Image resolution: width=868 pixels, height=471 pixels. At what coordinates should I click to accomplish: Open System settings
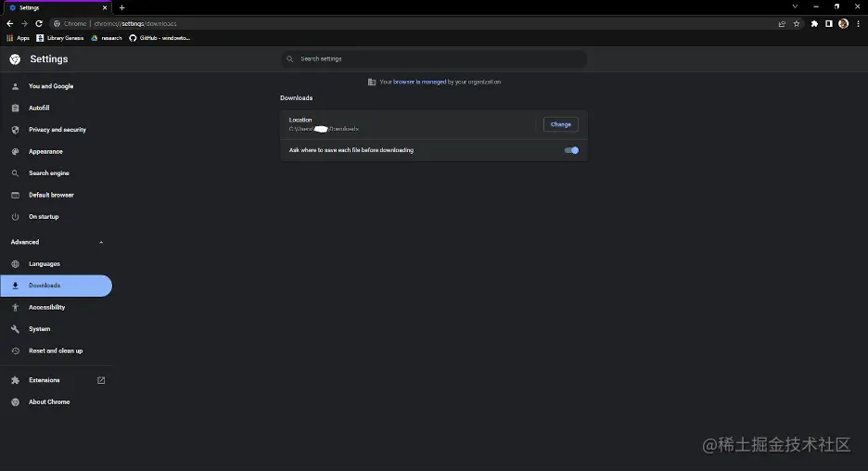[56, 329]
